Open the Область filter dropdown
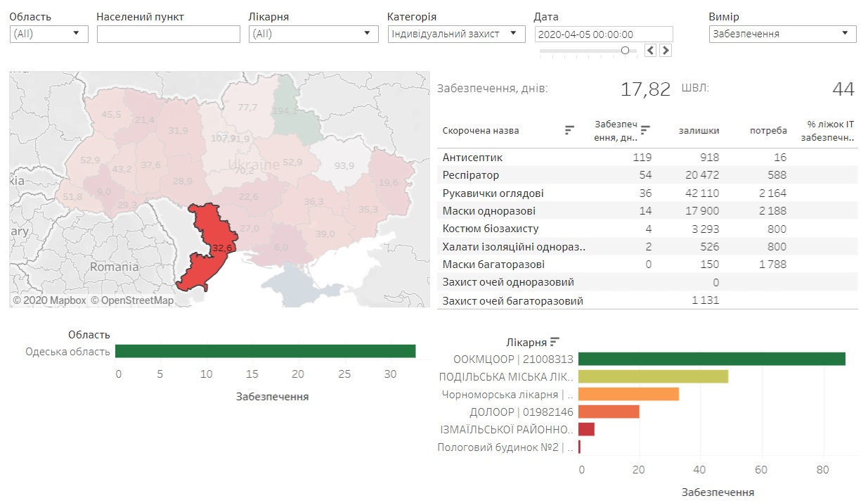Screen dimensions: 868x503 (x=48, y=34)
